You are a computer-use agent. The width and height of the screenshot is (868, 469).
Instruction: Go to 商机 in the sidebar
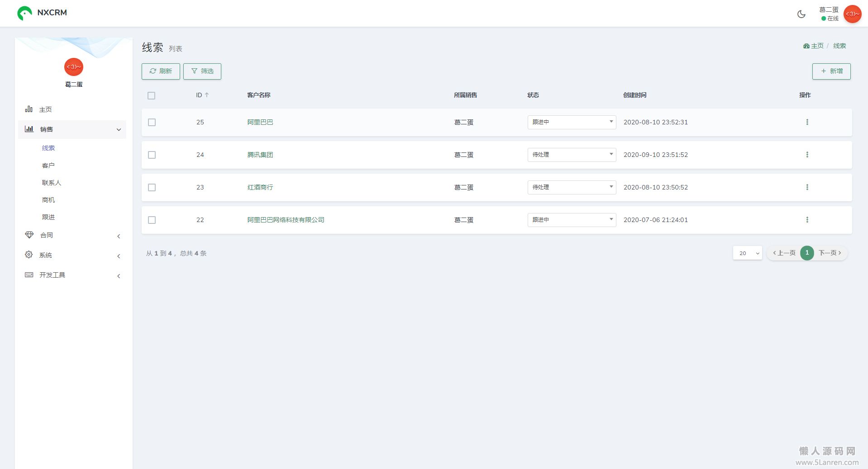pyautogui.click(x=48, y=200)
